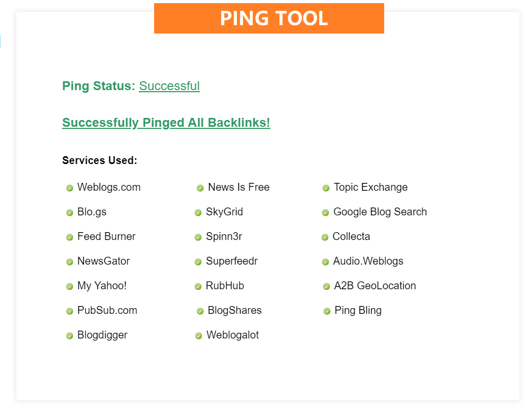Click the A2B GeoLocation service entry
Viewport: 532px width, 415px height.
pos(375,286)
